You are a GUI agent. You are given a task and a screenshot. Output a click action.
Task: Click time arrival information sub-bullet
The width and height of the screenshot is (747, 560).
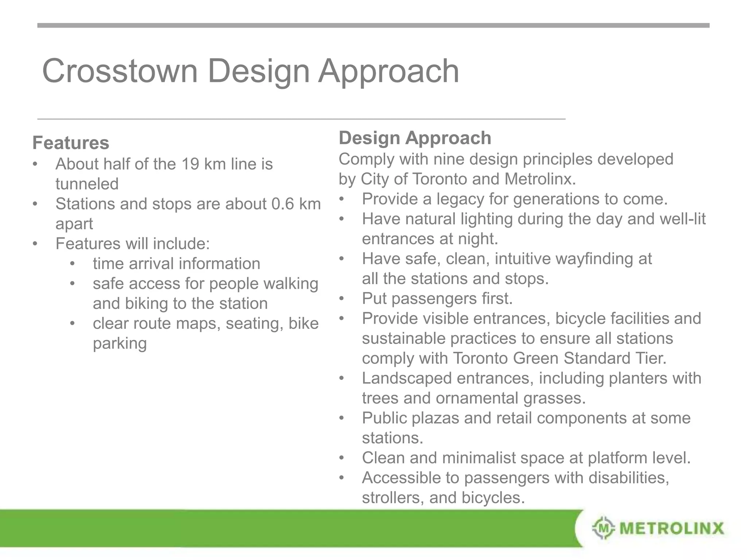click(x=176, y=264)
